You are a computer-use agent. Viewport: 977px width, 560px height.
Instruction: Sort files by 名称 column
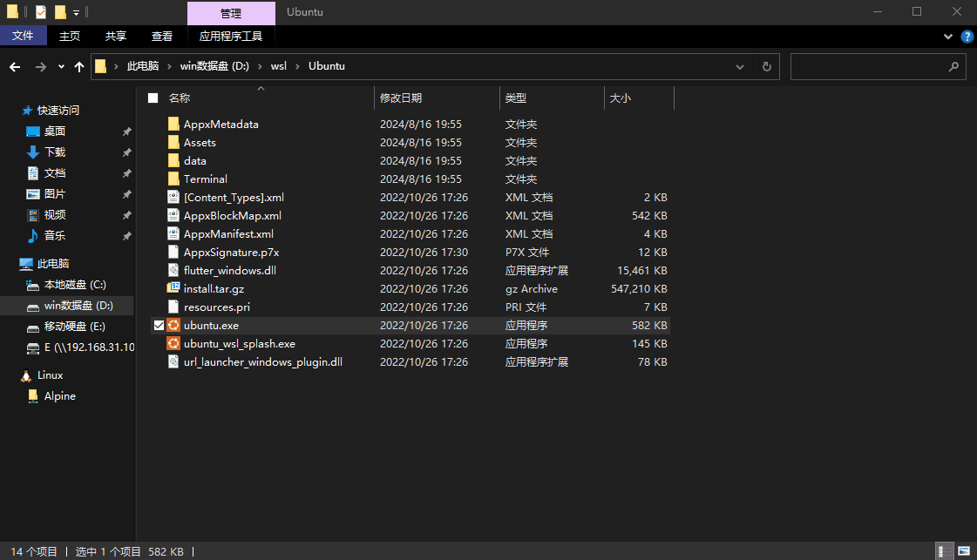pyautogui.click(x=180, y=98)
